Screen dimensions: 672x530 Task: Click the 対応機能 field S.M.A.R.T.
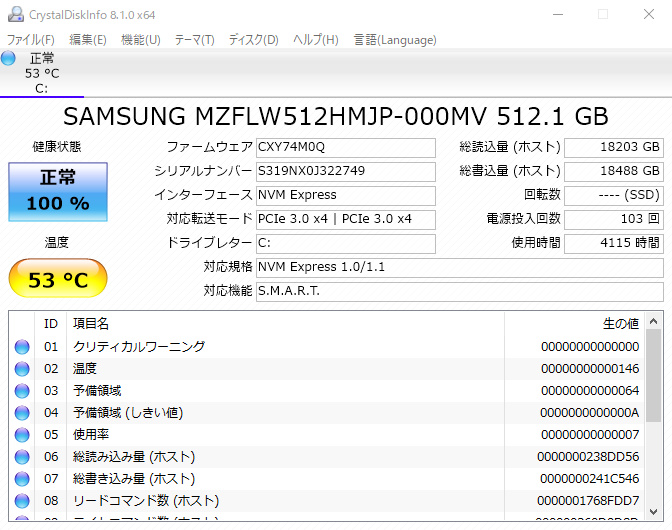(x=460, y=291)
